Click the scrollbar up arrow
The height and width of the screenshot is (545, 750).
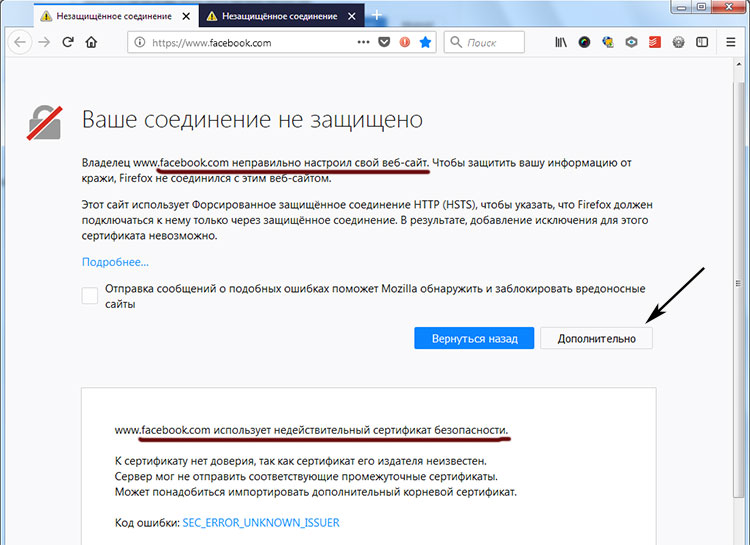pos(738,65)
